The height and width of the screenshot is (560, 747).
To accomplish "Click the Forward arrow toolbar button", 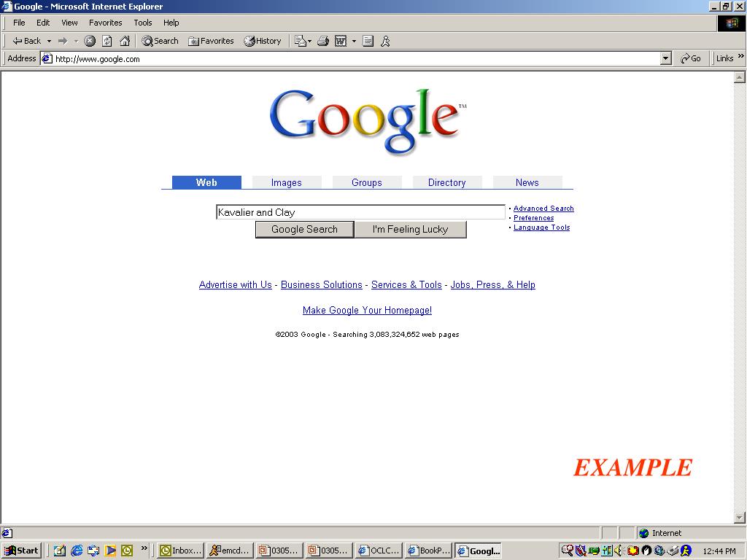I will click(x=63, y=41).
